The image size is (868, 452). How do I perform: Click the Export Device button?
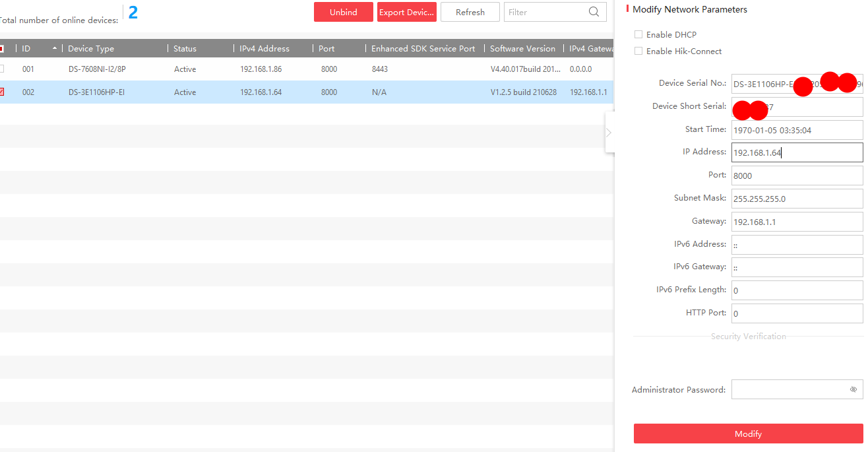[x=406, y=12]
